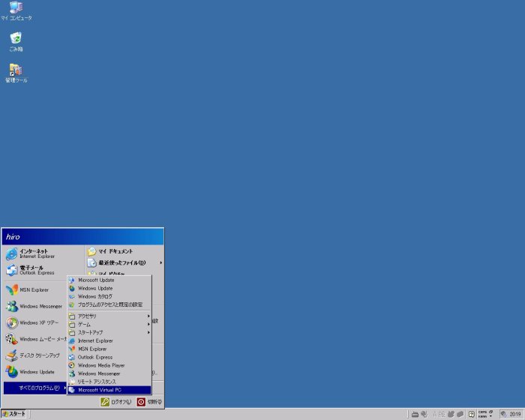
Task: Open language bar options down arrow
Action: (490, 416)
